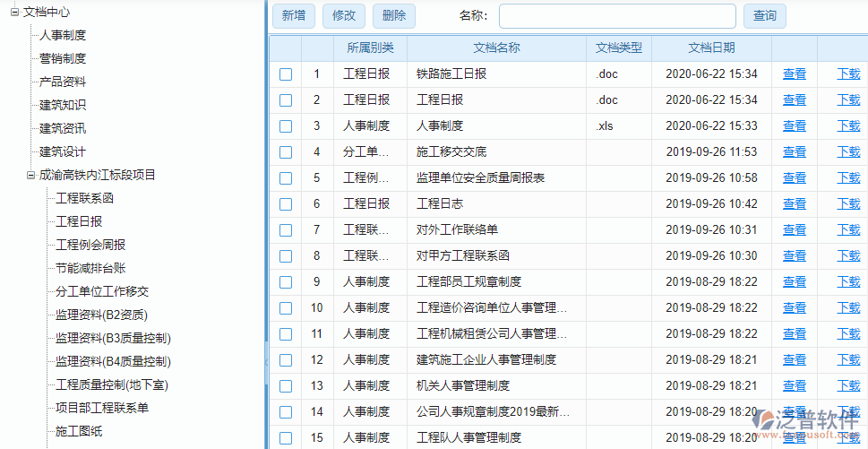Click the 新增 button

[x=294, y=15]
